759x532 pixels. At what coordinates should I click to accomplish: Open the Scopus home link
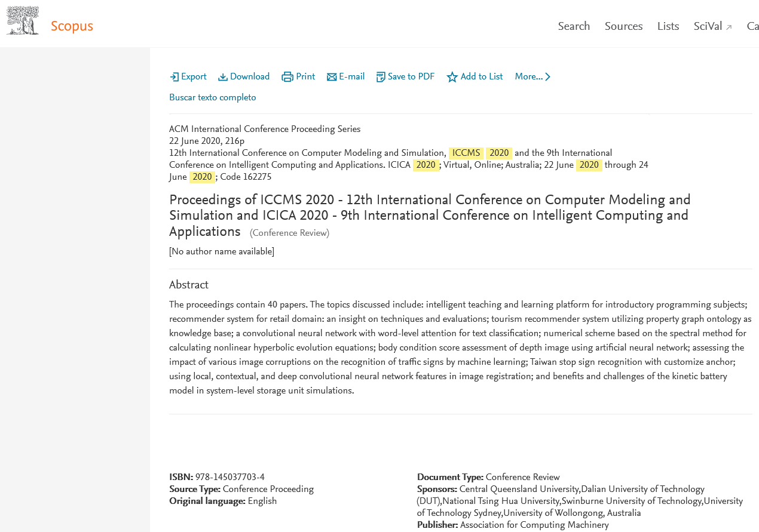72,26
